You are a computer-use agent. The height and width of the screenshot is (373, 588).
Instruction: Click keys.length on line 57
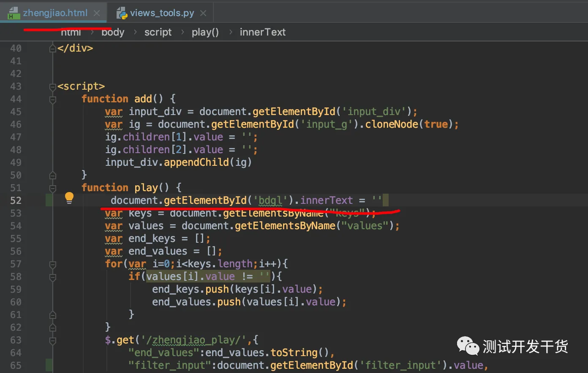[220, 264]
